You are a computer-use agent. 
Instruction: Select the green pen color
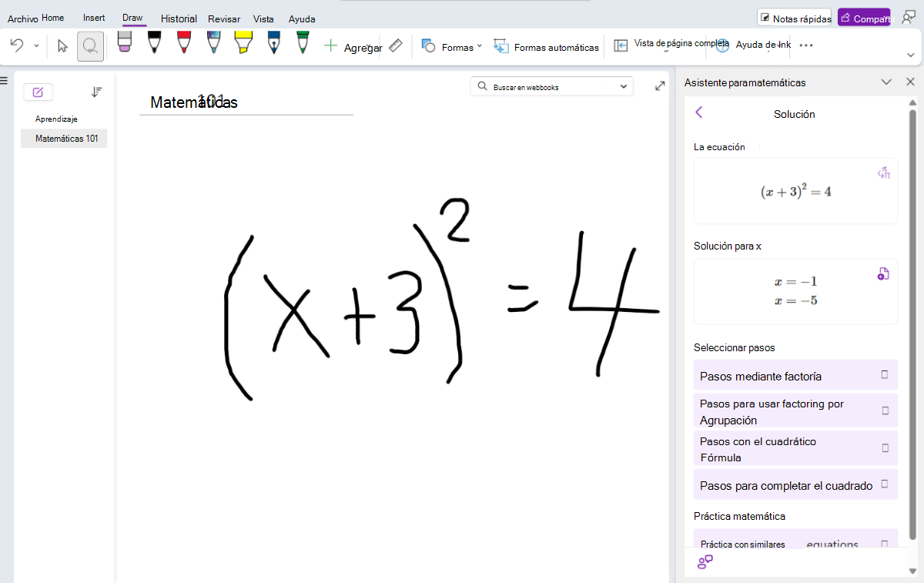302,46
